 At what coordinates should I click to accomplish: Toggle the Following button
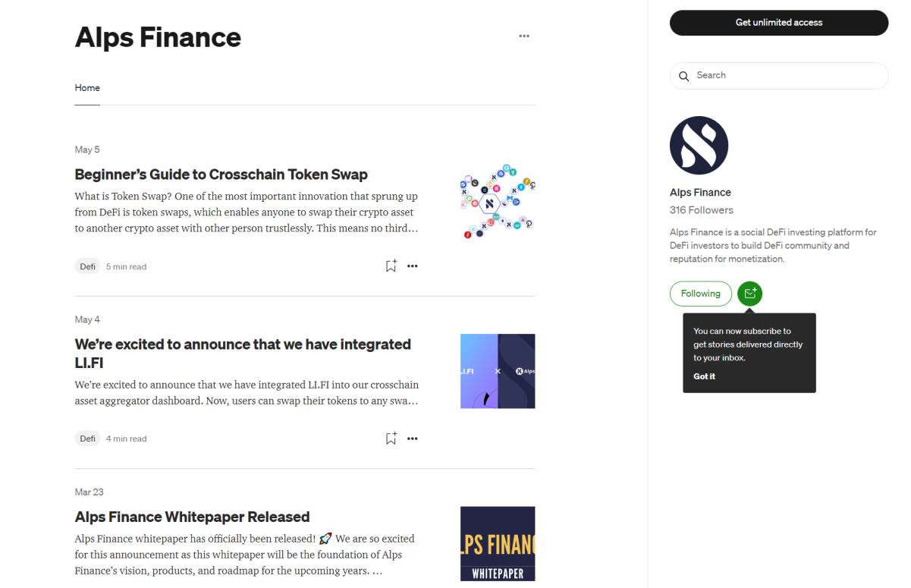click(700, 294)
